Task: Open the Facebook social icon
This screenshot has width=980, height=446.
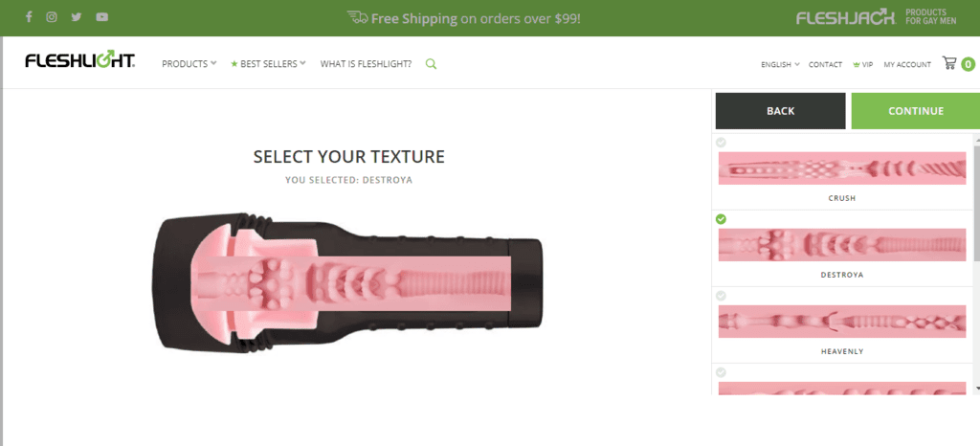Action: [x=29, y=17]
